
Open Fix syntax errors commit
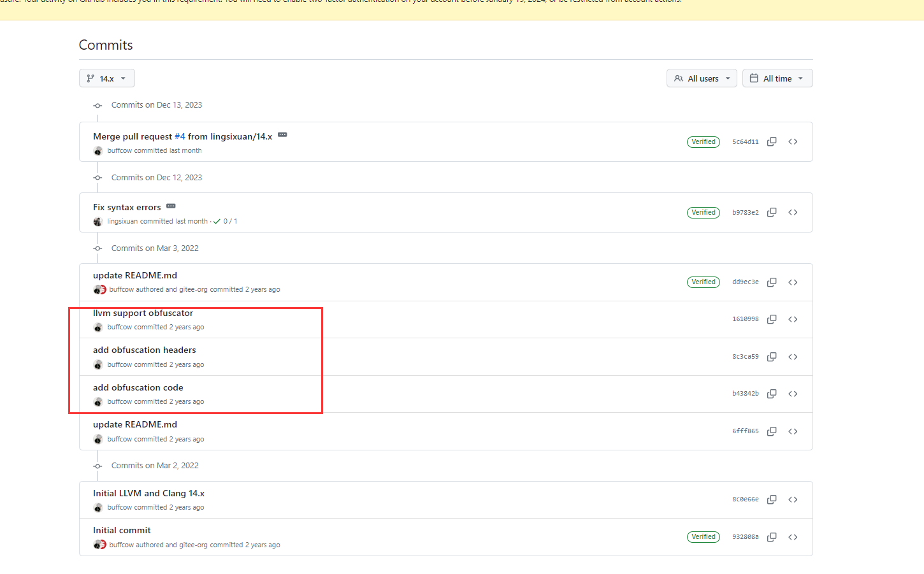(x=127, y=207)
